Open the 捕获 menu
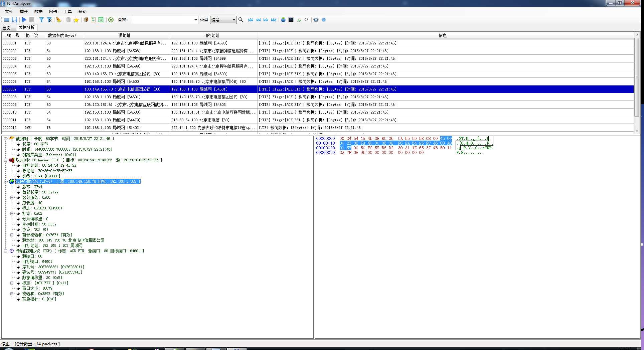 (x=24, y=11)
